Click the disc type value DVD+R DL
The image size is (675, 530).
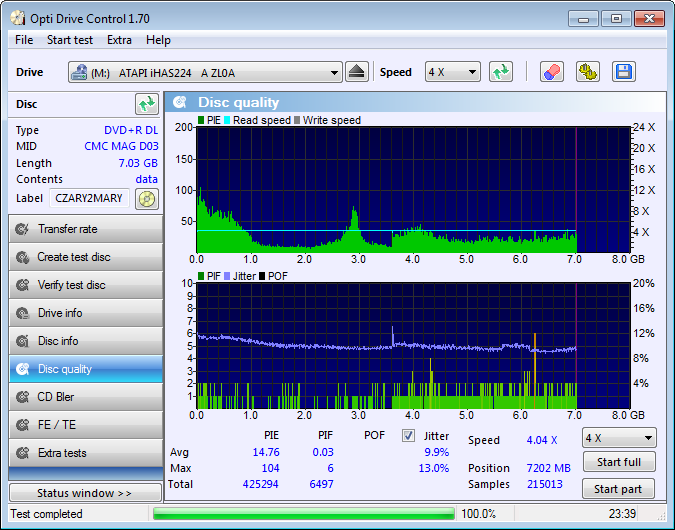(x=131, y=130)
